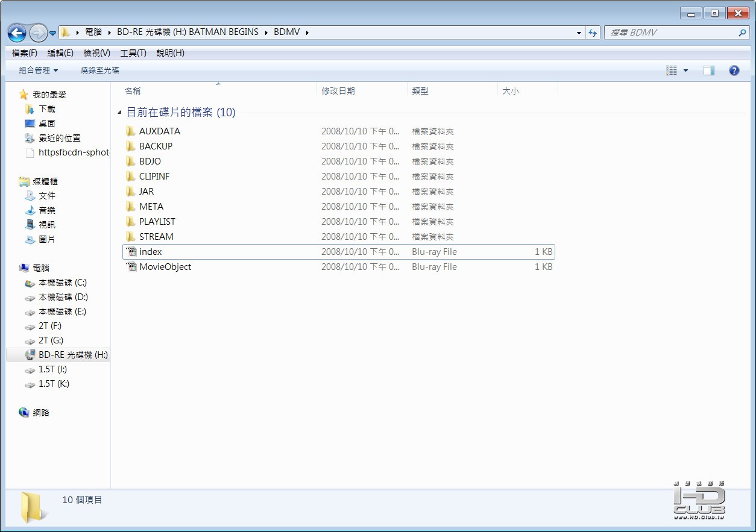Click the PLAYLIST folder name
This screenshot has width=756, height=532.
click(157, 222)
